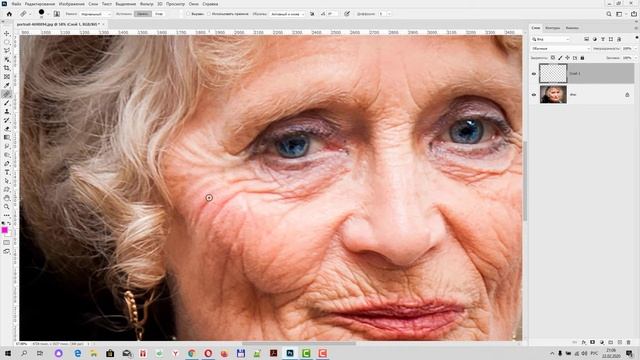Filter layers by pixel layer icon

point(587,39)
